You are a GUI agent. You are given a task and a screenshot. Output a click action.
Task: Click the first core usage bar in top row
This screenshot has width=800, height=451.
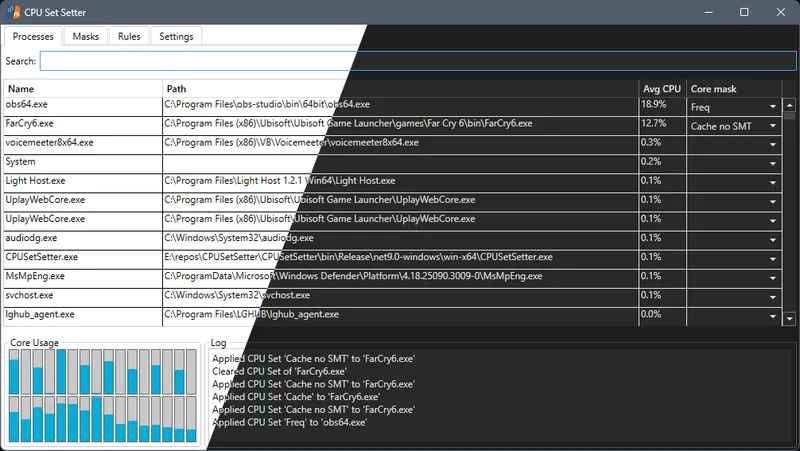pyautogui.click(x=14, y=372)
